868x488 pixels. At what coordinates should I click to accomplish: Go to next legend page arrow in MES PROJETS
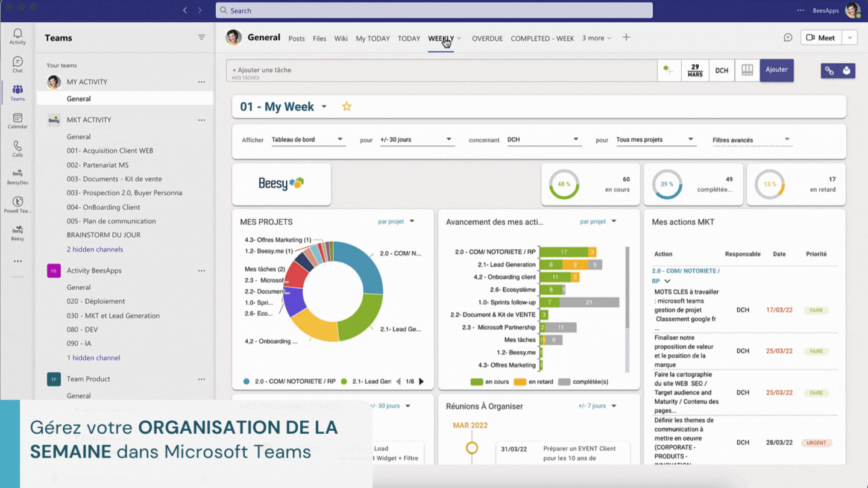click(421, 381)
